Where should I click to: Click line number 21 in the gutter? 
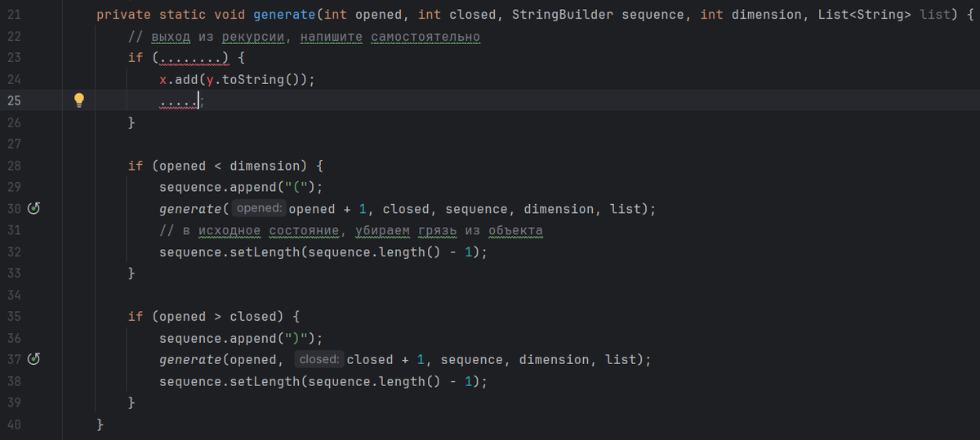coord(15,15)
